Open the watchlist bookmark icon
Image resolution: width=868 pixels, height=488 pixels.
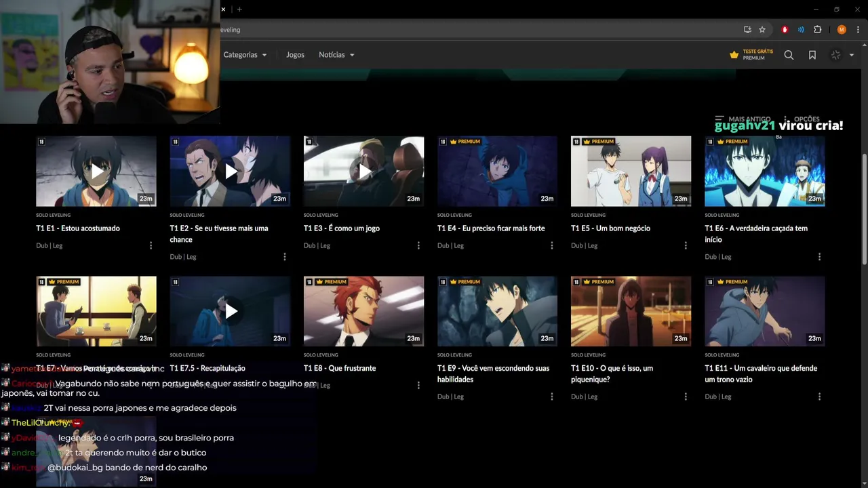click(x=812, y=55)
